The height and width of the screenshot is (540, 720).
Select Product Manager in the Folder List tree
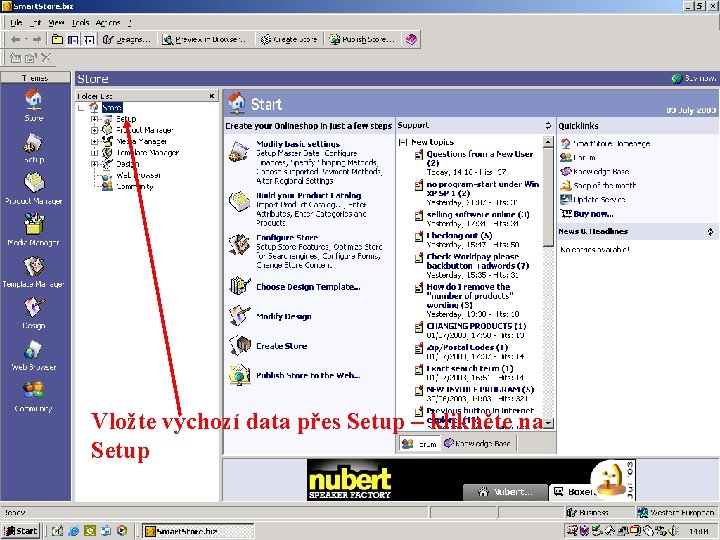point(145,130)
